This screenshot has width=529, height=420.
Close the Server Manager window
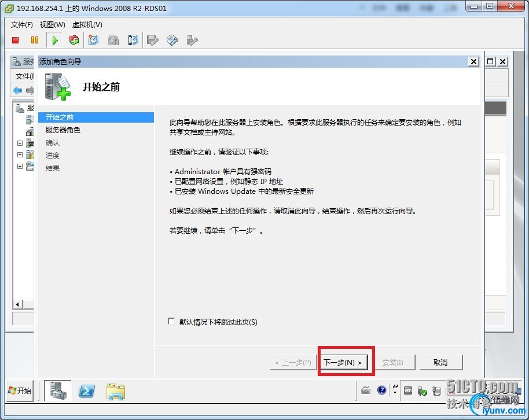[x=503, y=61]
